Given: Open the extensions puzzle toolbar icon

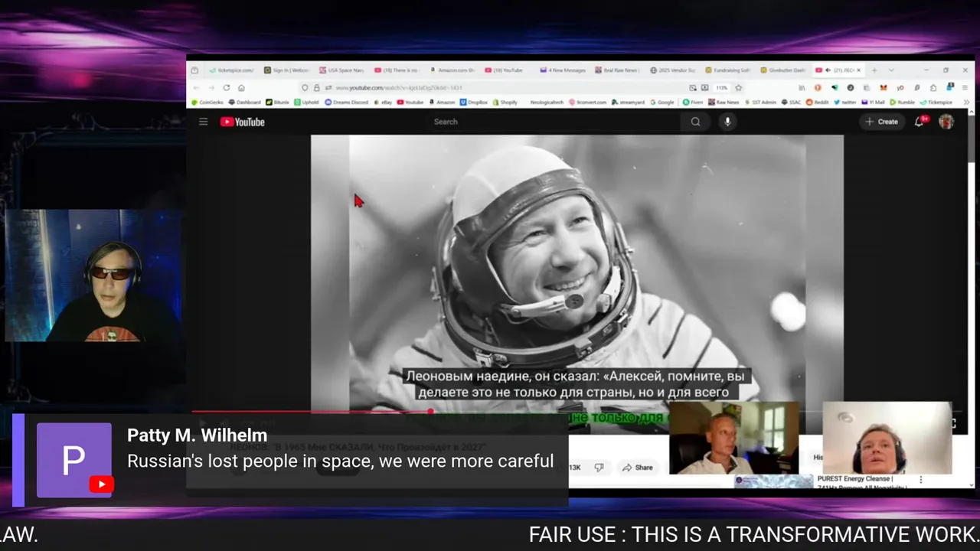Looking at the screenshot, I should (933, 88).
